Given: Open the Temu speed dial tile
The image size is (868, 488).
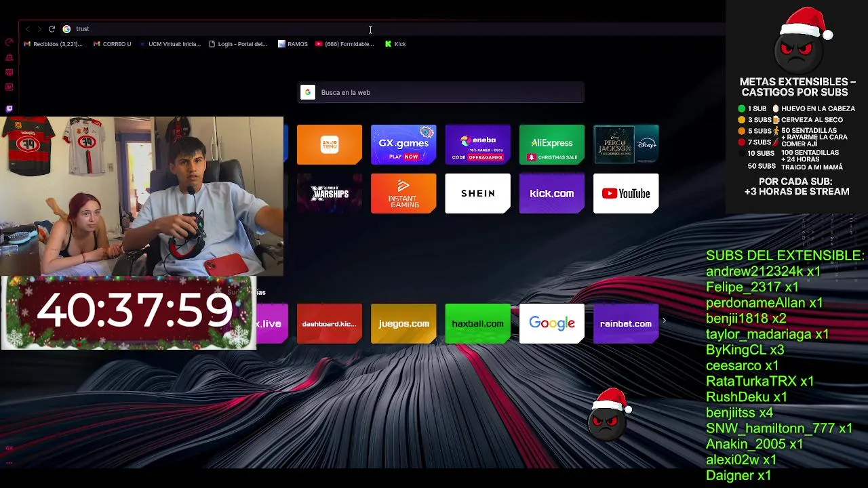Looking at the screenshot, I should click(330, 144).
